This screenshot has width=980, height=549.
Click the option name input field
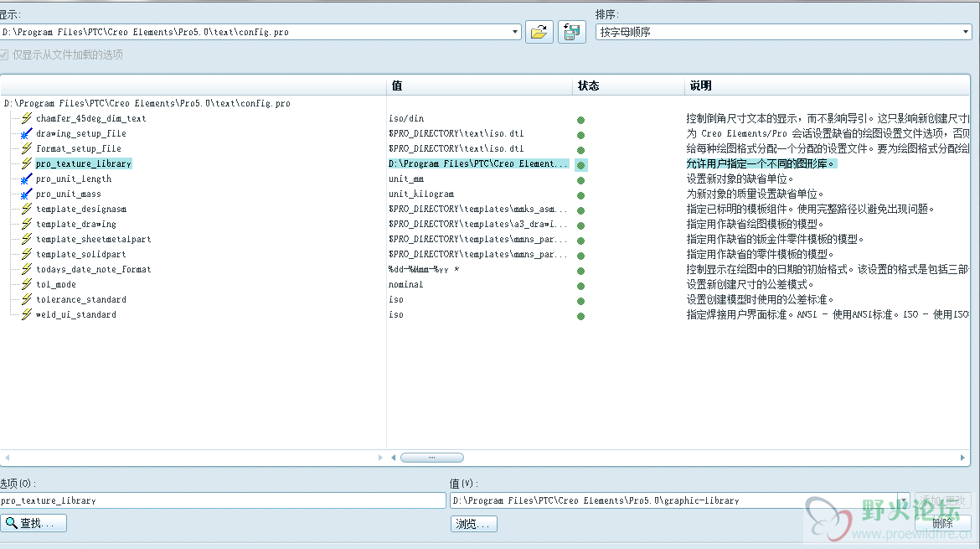pos(223,500)
